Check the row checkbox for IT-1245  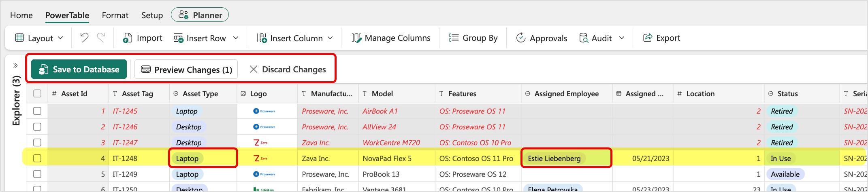(x=37, y=111)
